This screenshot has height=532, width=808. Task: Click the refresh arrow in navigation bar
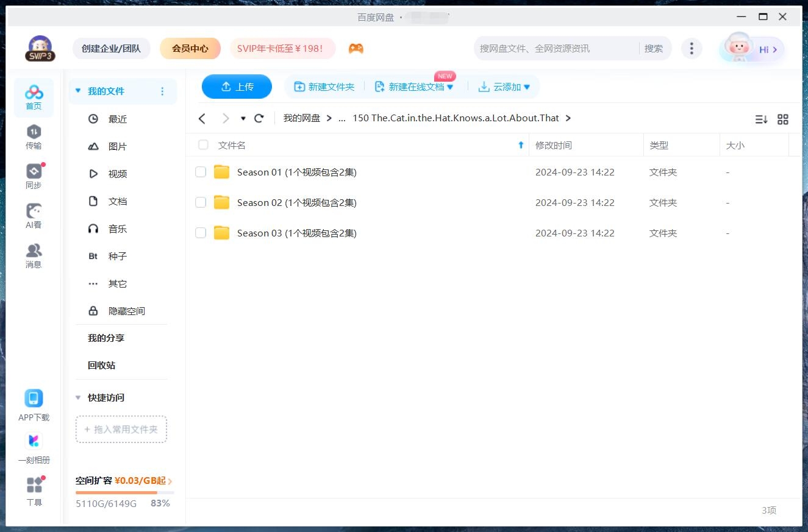click(x=259, y=118)
